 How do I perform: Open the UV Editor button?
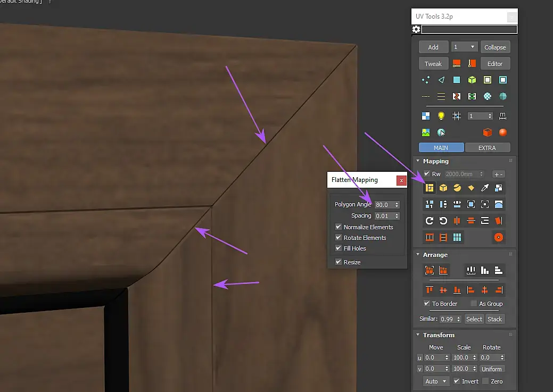pos(495,63)
